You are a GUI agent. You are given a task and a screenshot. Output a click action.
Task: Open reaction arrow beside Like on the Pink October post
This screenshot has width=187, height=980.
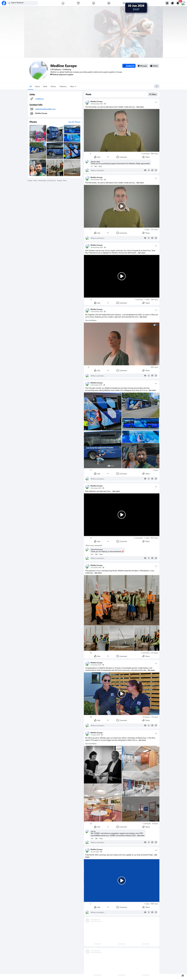tap(108, 303)
